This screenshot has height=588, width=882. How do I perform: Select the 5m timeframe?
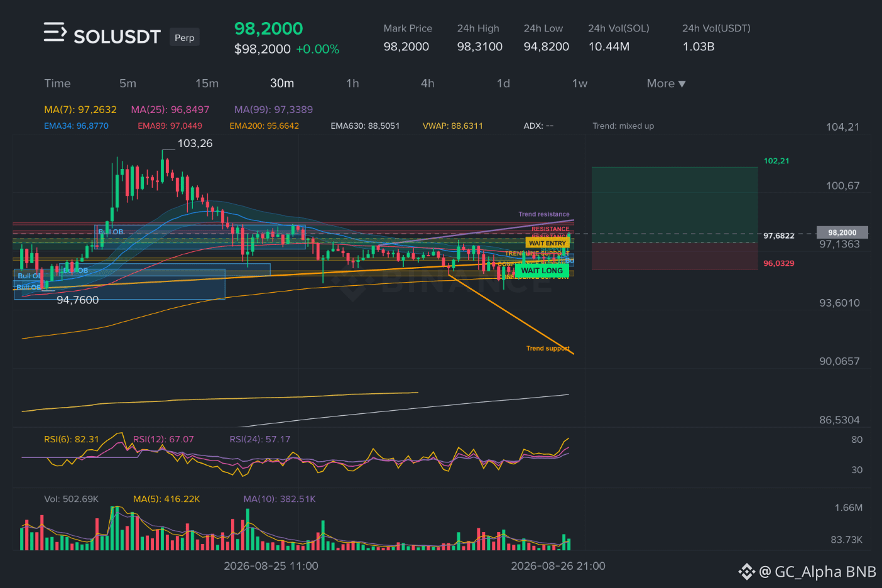128,84
